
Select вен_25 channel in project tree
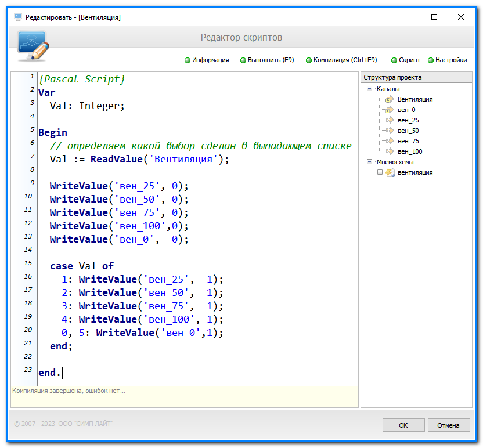click(408, 120)
